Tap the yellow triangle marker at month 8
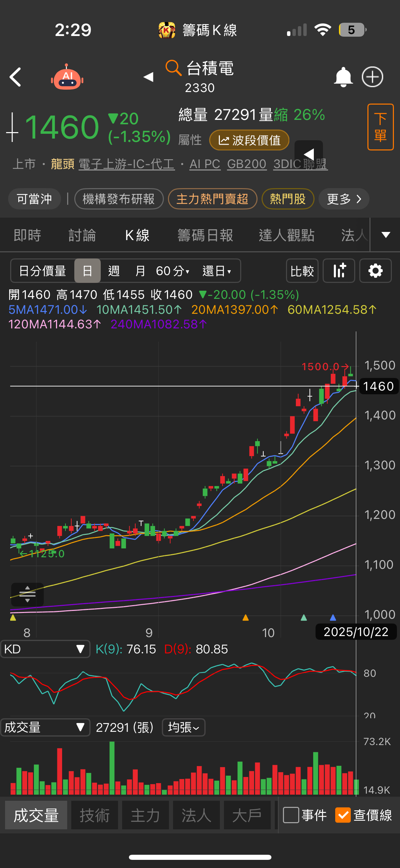This screenshot has height=868, width=400. (x=13, y=617)
